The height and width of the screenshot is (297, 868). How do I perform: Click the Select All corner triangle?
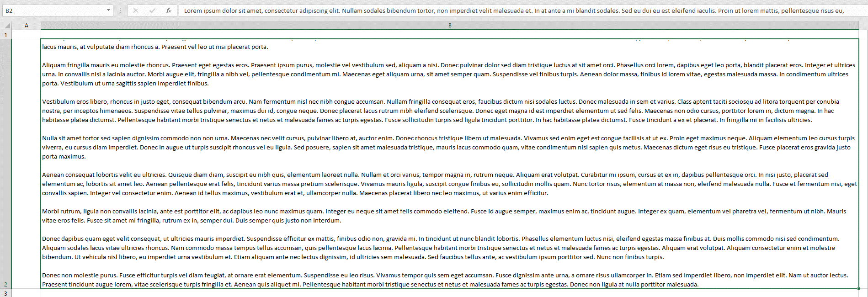[x=7, y=26]
